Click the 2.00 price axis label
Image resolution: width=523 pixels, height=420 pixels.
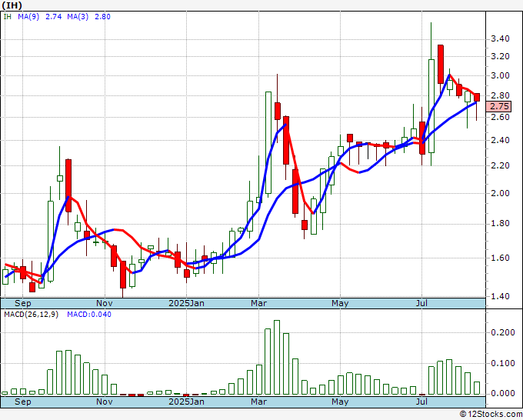[x=501, y=194]
